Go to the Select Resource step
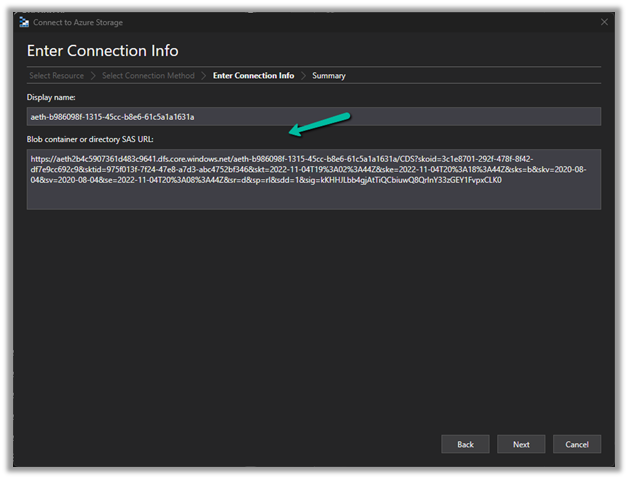Screen dimensions: 628x479 (56, 75)
